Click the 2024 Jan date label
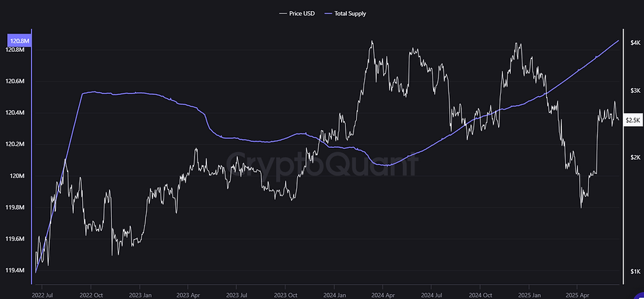Viewport: 644px width, 299px height. [334, 295]
